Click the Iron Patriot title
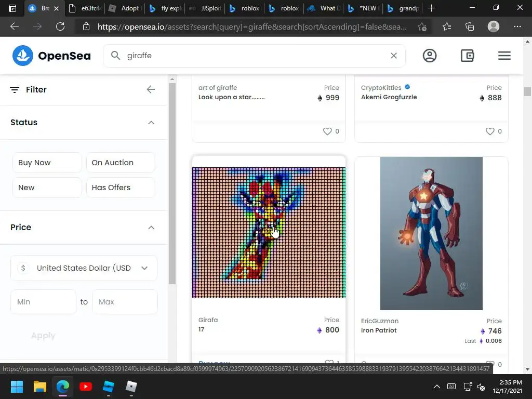The image size is (532, 399). (379, 330)
